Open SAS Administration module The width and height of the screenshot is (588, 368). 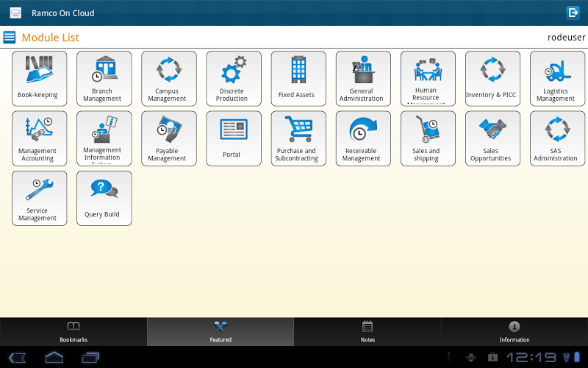point(557,138)
